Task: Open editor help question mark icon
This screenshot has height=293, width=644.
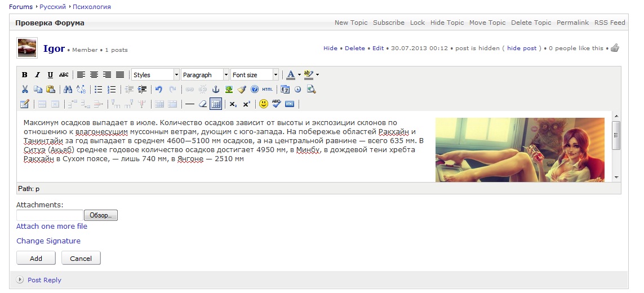Action: pyautogui.click(x=255, y=89)
